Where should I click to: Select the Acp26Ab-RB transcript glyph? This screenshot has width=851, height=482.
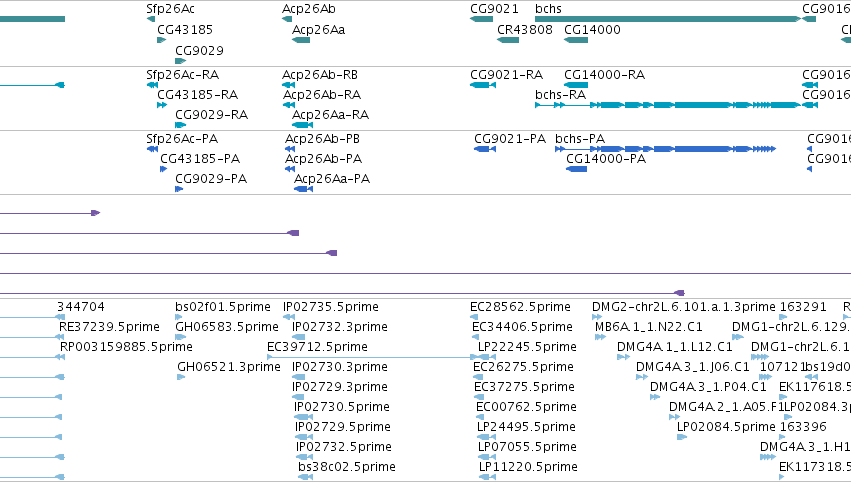point(289,85)
